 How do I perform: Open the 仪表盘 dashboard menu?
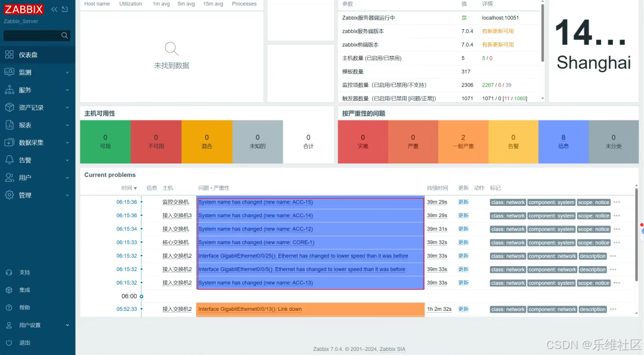pyautogui.click(x=38, y=55)
